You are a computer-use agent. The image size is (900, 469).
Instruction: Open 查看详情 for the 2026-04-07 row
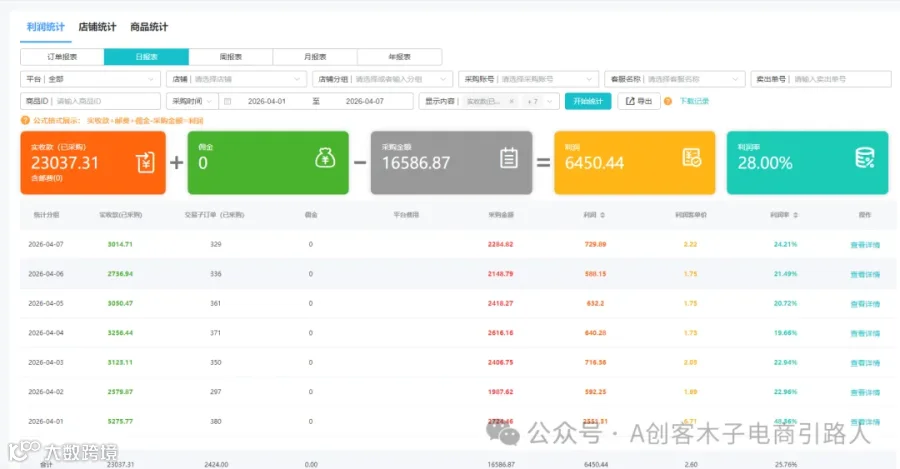865,245
